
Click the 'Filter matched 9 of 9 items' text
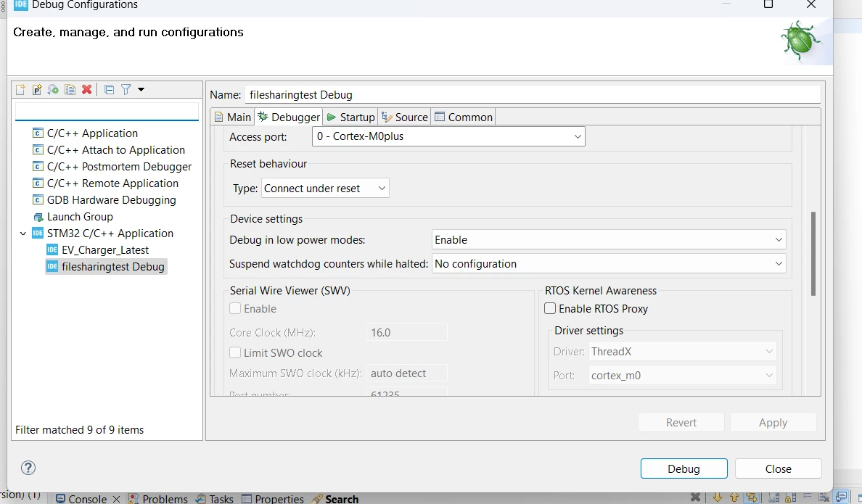point(79,430)
